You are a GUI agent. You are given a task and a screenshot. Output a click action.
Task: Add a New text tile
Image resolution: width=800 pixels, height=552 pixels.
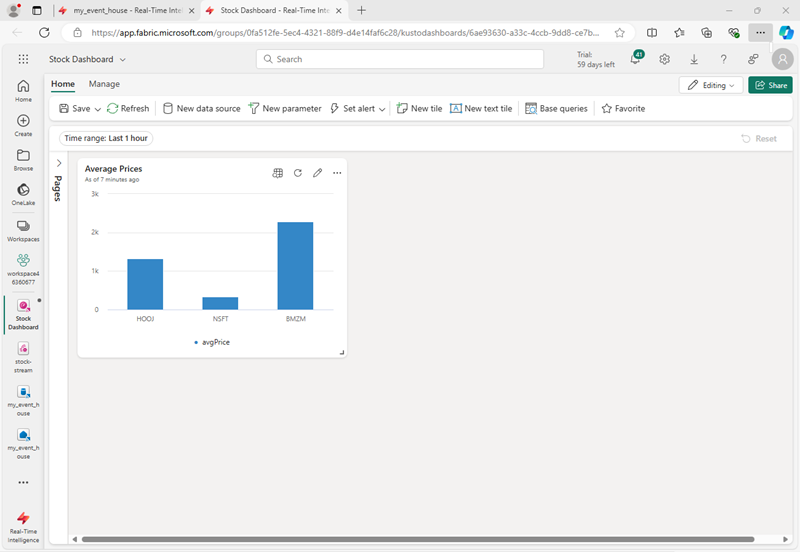tap(481, 109)
